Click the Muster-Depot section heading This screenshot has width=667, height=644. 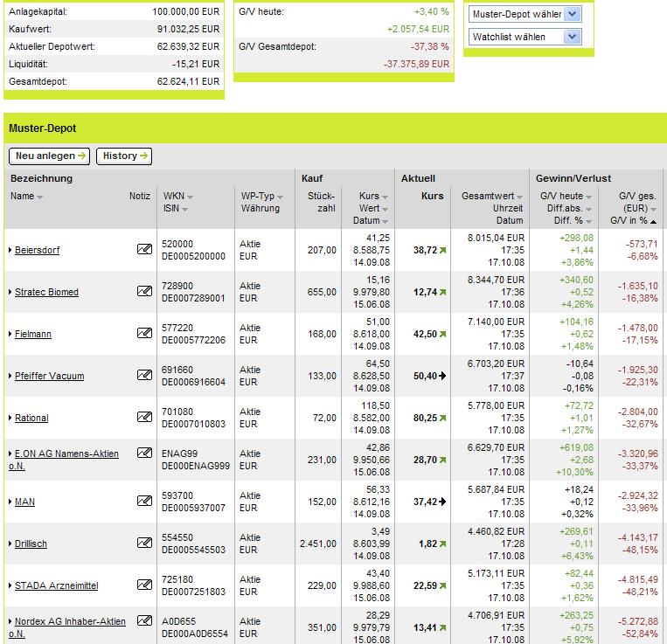point(43,128)
